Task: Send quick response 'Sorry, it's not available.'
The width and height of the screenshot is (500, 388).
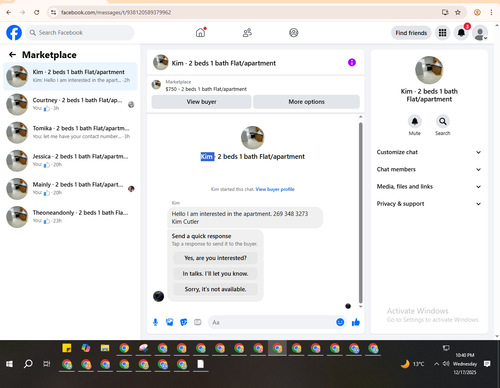Action: point(215,289)
